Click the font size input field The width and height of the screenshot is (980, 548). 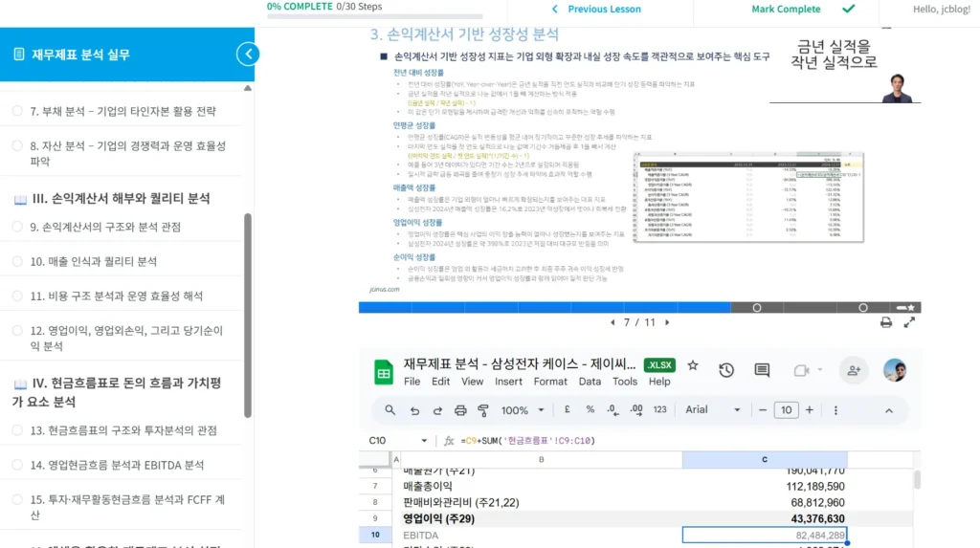coord(786,410)
